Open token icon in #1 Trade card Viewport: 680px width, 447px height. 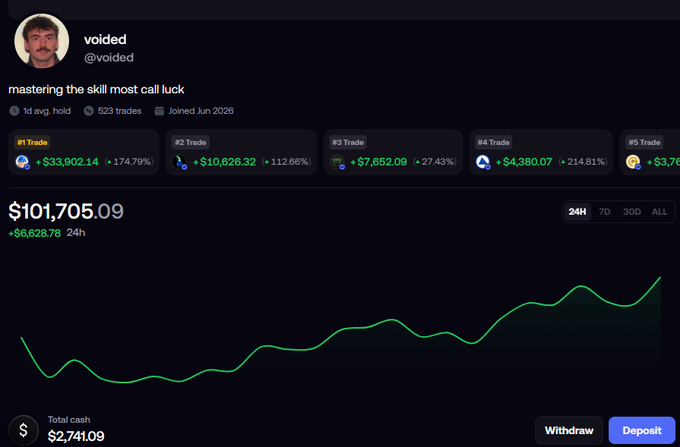coord(22,162)
